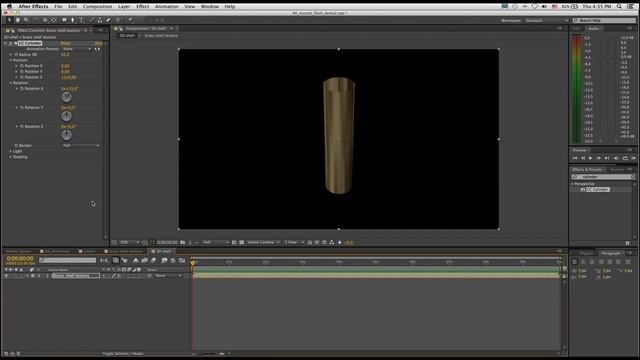Viewport: 640px width, 360px height.
Task: Click the Effects & Presets search field
Action: 603,177
